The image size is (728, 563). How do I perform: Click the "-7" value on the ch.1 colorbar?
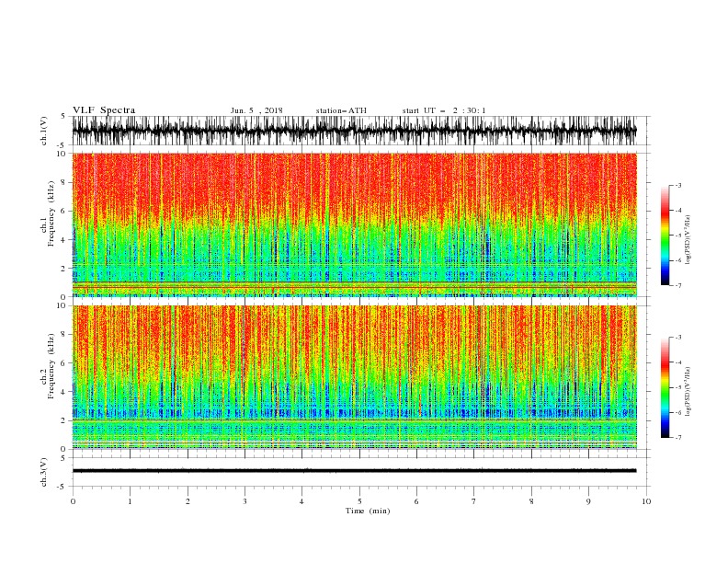click(677, 285)
